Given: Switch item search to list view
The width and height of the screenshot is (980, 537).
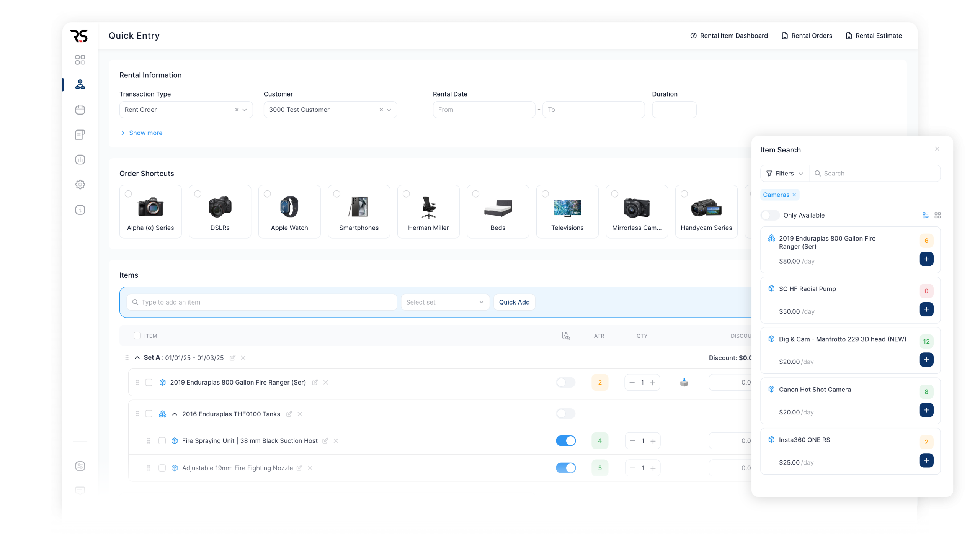Looking at the screenshot, I should pos(926,215).
